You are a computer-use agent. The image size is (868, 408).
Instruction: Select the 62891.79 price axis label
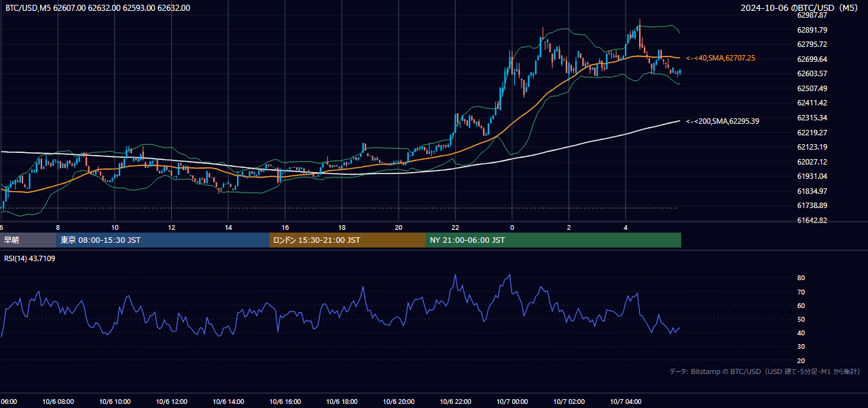(x=812, y=30)
